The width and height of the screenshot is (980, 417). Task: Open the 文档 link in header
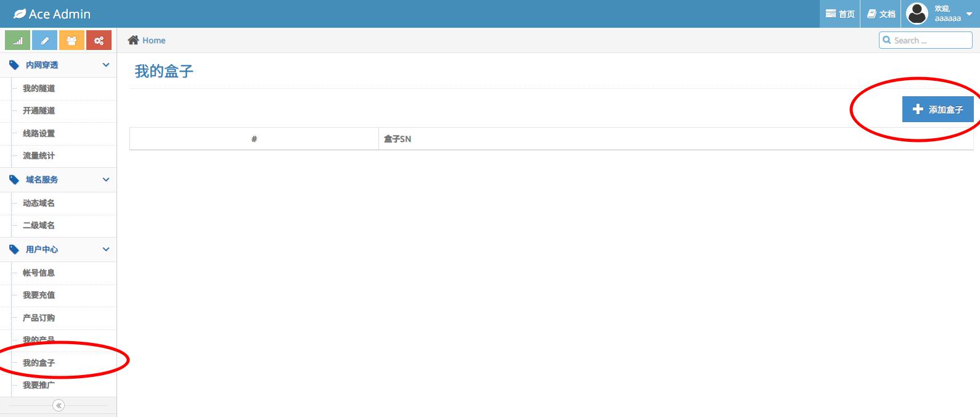tap(881, 14)
